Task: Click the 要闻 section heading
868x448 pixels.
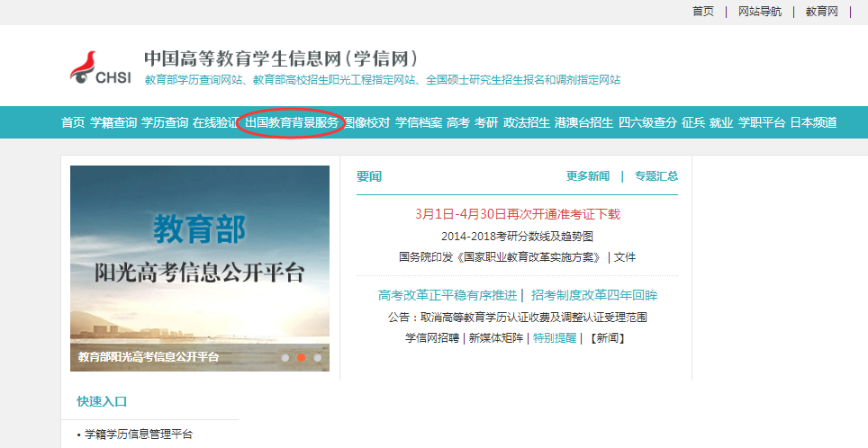Action: [368, 176]
